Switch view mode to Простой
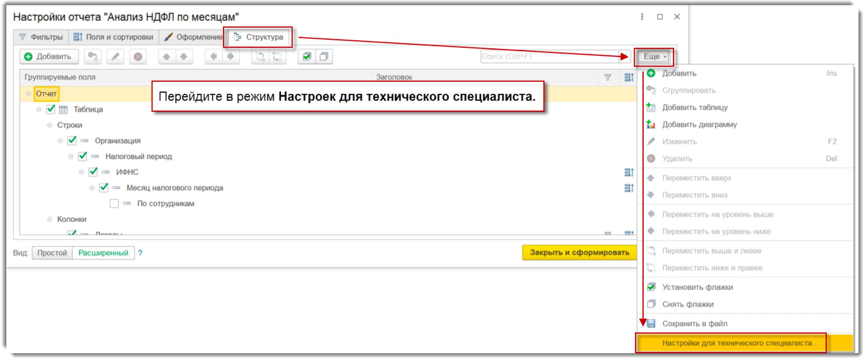Viewport: 868px width, 363px height. click(52, 253)
